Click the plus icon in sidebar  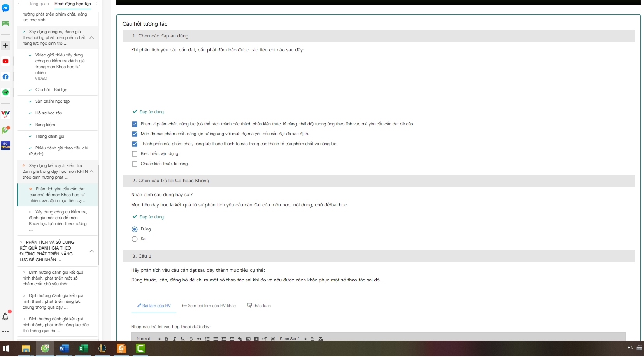[x=5, y=46]
